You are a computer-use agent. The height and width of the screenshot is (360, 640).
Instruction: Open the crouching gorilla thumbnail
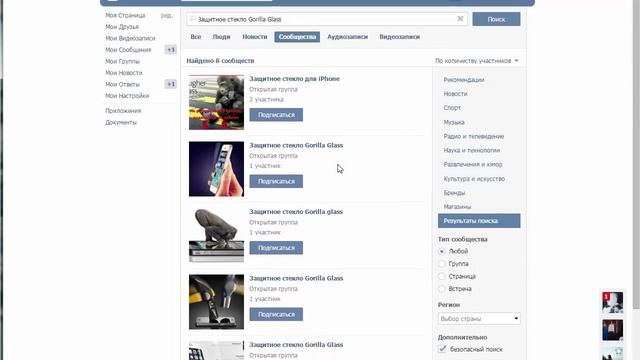pyautogui.click(x=216, y=235)
